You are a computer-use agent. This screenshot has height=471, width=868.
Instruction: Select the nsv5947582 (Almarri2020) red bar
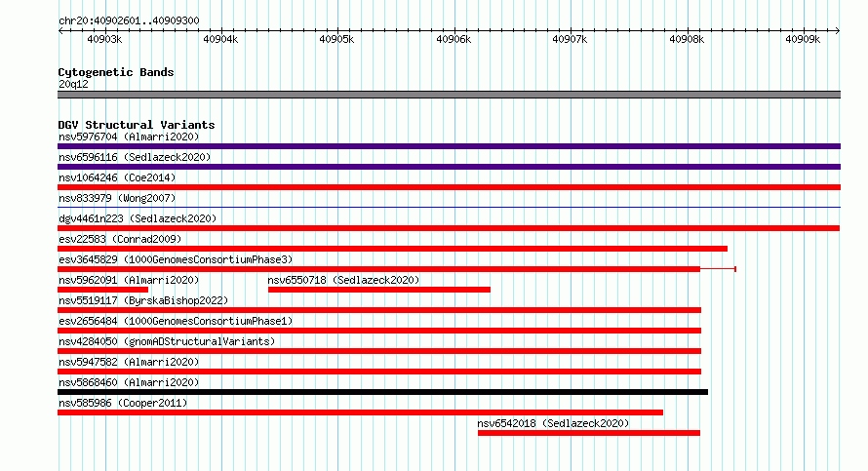(x=379, y=372)
